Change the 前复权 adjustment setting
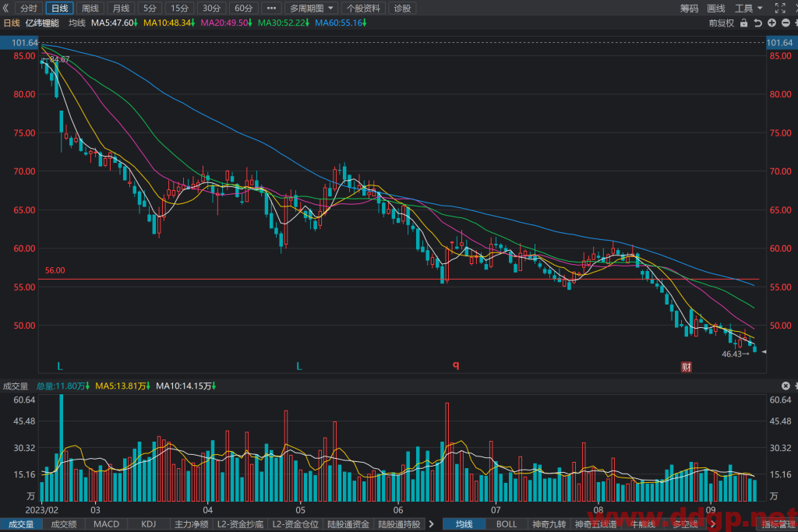Screen dimensions: 798x532 point(721,23)
